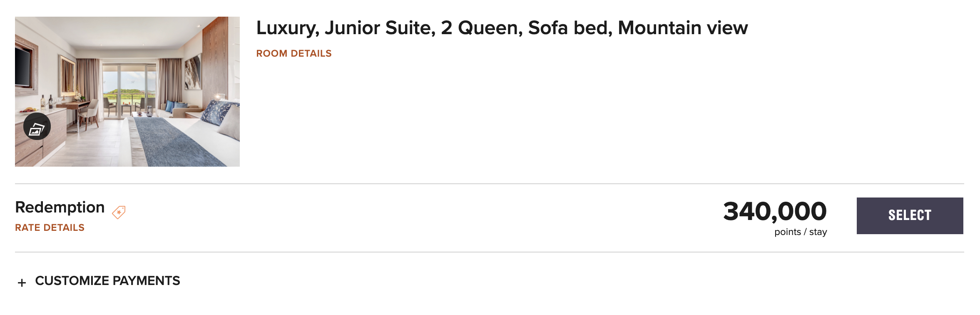Click the plus icon beside Customize Payments
This screenshot has width=980, height=315.
22,283
